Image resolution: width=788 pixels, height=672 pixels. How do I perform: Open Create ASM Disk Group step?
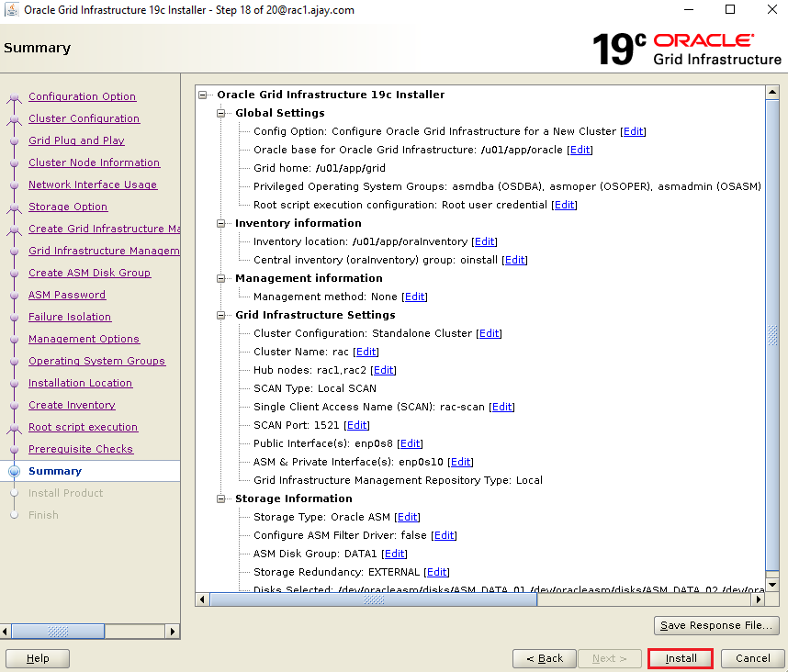pyautogui.click(x=89, y=273)
